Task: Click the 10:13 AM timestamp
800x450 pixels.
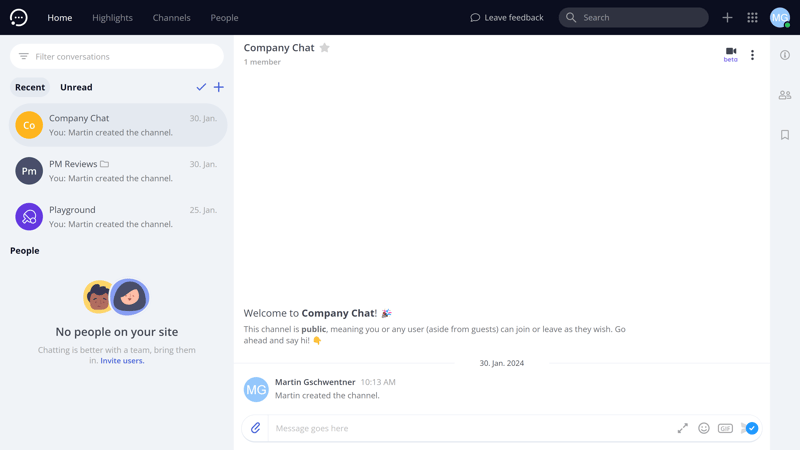Action: point(378,382)
